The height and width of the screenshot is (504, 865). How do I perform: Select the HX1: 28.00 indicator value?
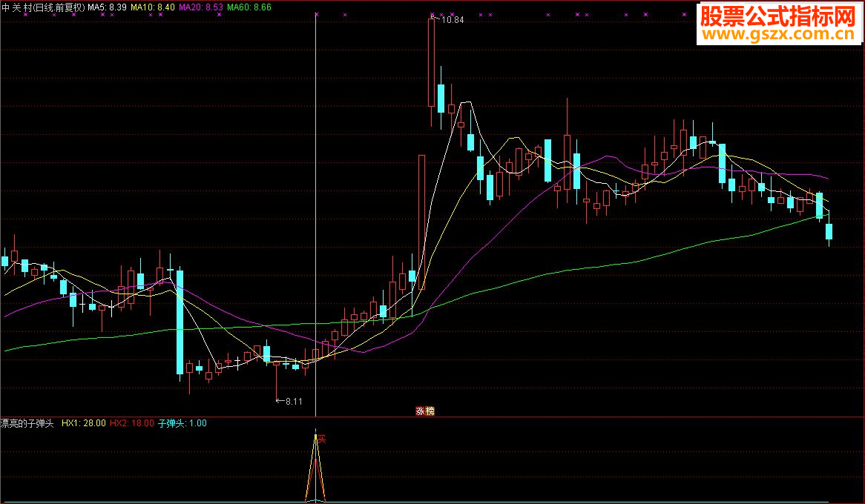[x=83, y=423]
